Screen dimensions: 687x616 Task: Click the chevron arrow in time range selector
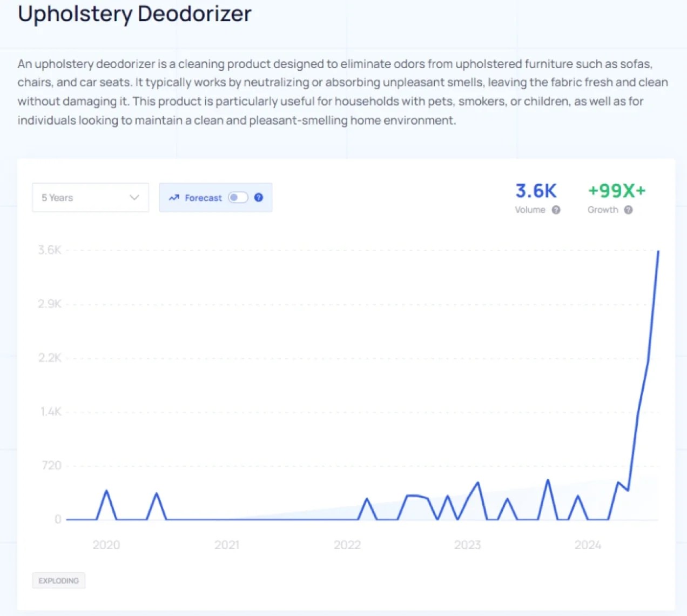134,198
